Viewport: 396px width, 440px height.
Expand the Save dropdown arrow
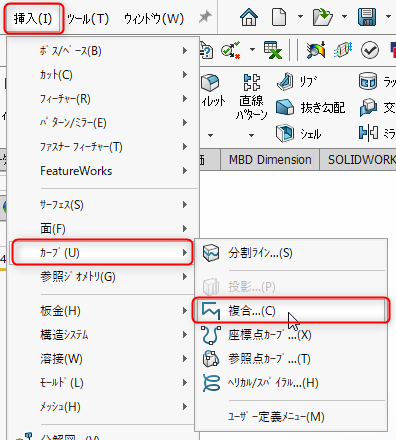[388, 16]
